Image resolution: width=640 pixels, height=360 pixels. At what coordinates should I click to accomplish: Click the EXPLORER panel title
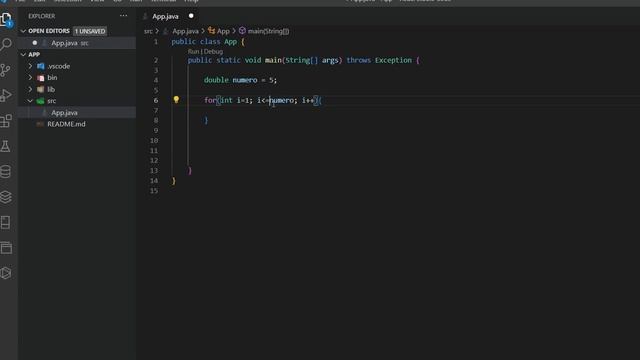(x=42, y=16)
